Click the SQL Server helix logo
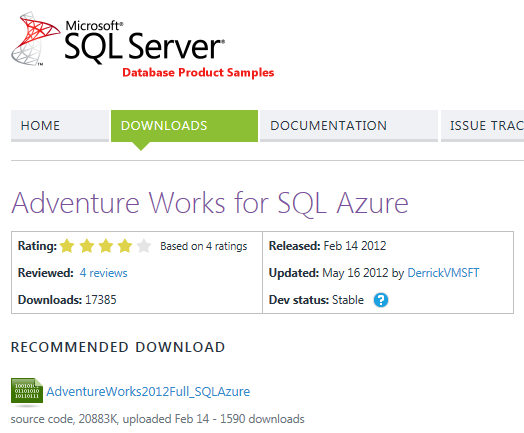This screenshot has width=524, height=433. tap(36, 38)
